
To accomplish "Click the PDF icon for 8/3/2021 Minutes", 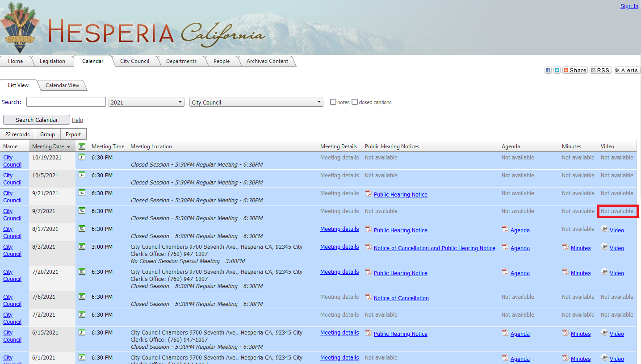I will tap(566, 247).
